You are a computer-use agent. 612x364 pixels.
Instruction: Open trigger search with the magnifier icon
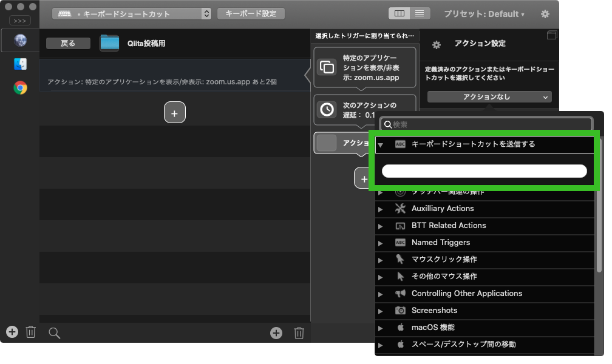click(x=54, y=332)
